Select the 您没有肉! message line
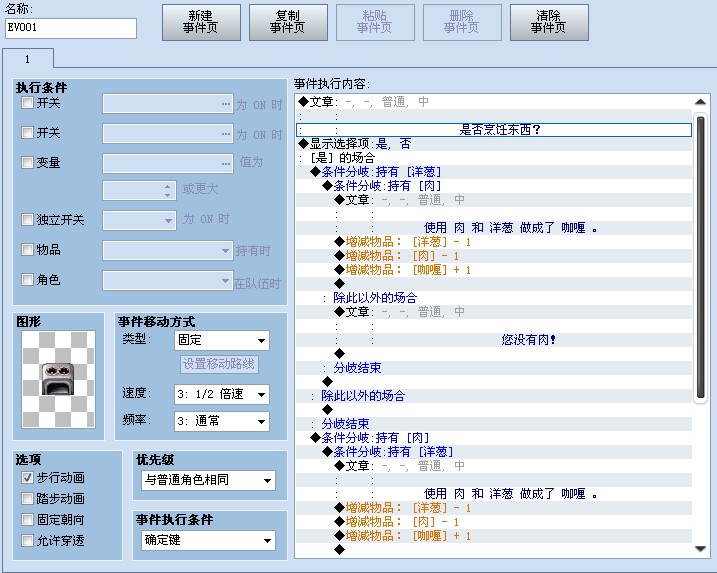 (494, 340)
